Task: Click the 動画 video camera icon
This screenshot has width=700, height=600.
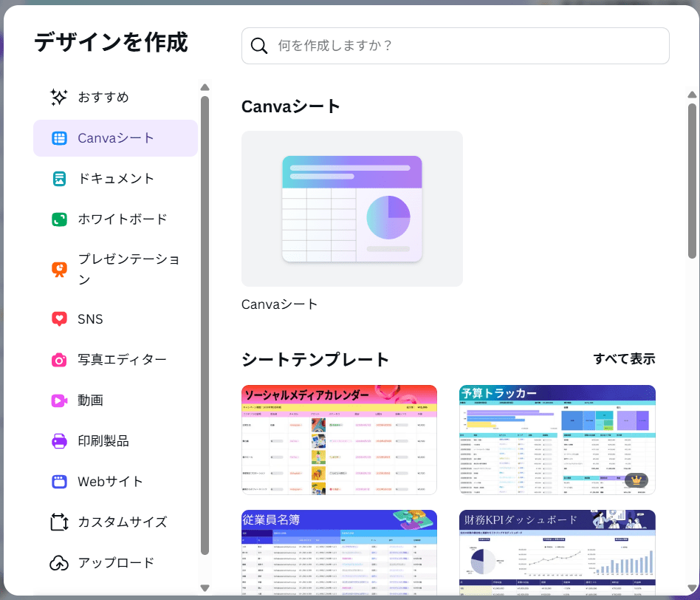Action: pos(59,400)
